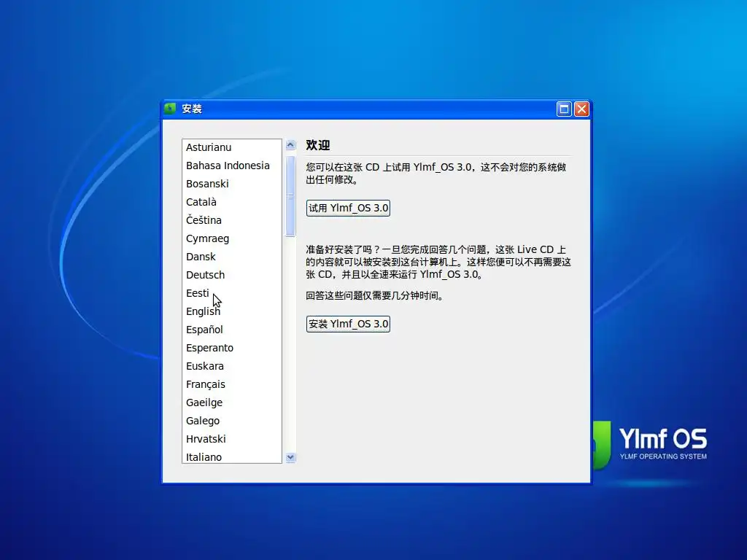Select Deutsch language
This screenshot has height=560, width=747.
point(231,275)
